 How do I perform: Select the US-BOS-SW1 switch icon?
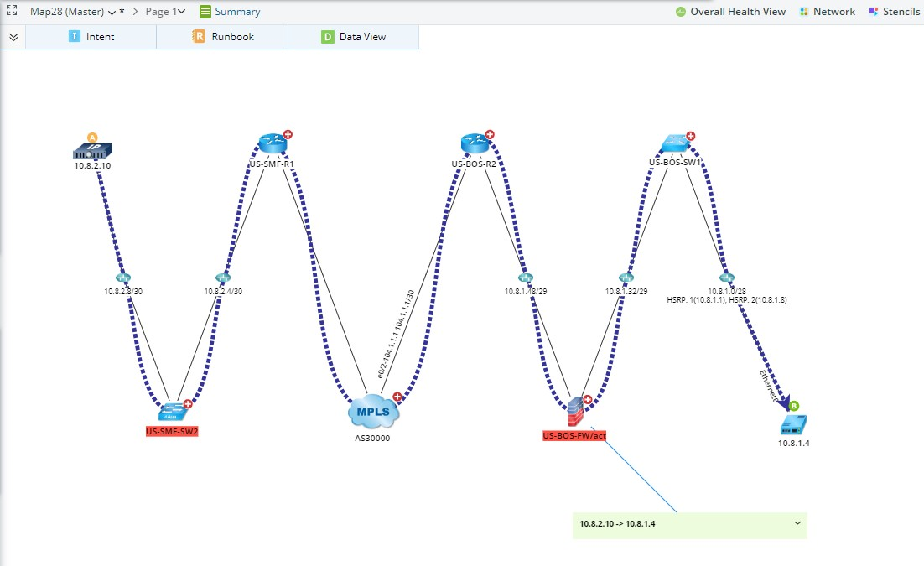point(675,143)
